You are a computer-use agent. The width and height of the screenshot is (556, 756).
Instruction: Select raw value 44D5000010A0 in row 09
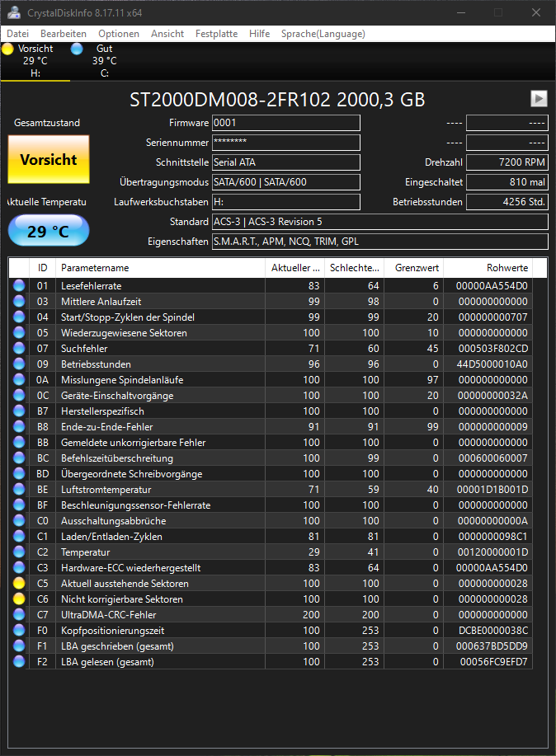point(492,364)
